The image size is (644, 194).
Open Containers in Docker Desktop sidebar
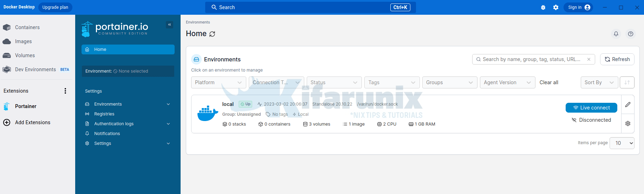coord(27,27)
